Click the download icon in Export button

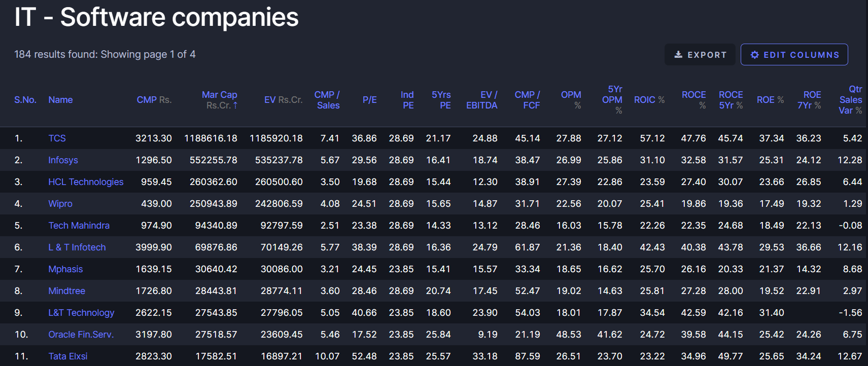tap(678, 55)
